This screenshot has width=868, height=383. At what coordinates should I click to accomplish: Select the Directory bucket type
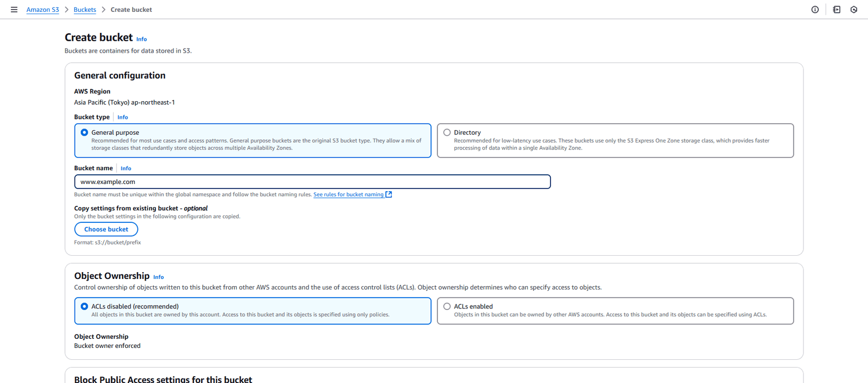pos(447,132)
